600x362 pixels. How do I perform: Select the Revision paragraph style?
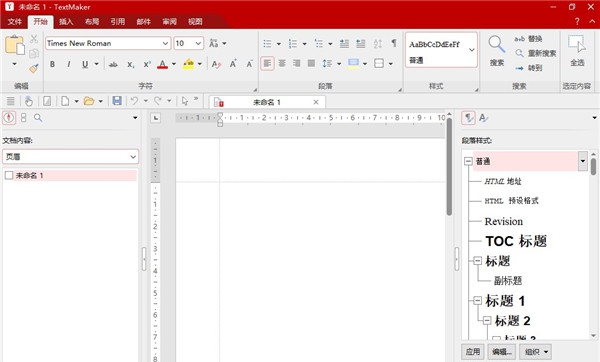504,221
